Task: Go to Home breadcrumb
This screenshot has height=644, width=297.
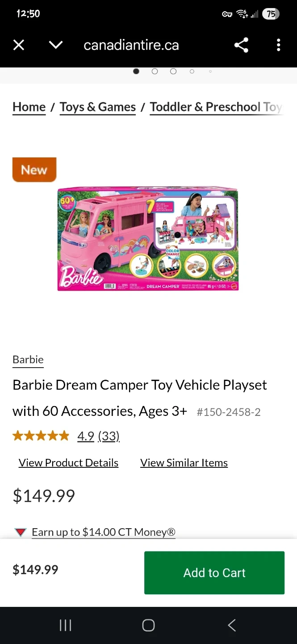Action: click(x=29, y=107)
